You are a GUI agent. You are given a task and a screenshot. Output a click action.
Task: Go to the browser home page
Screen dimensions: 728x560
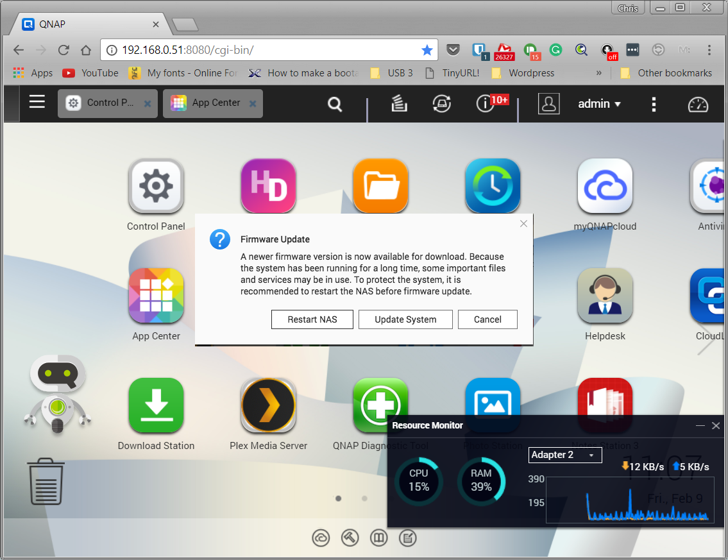coord(86,49)
